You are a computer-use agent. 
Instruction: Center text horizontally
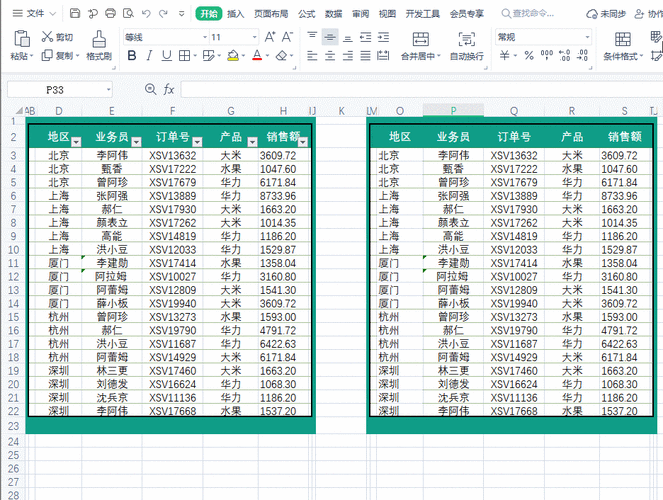coord(330,55)
